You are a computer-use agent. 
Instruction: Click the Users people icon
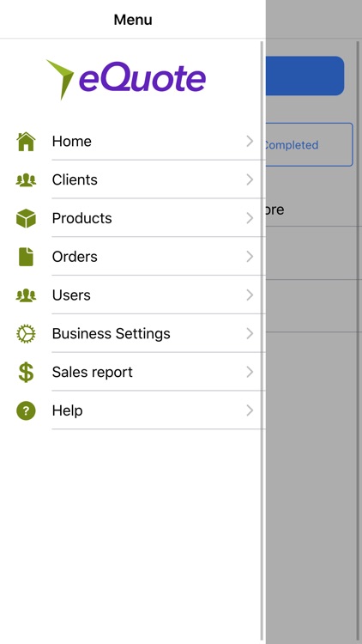coord(26,295)
